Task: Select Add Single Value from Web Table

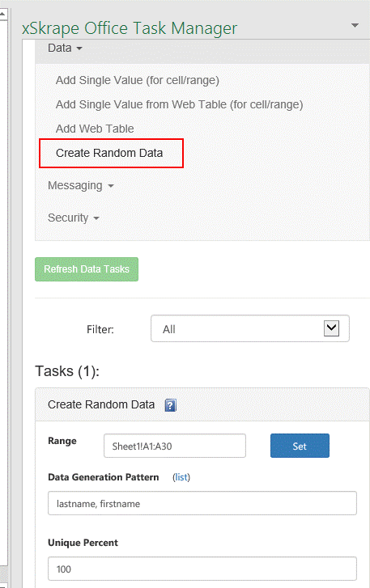Action: 179,104
